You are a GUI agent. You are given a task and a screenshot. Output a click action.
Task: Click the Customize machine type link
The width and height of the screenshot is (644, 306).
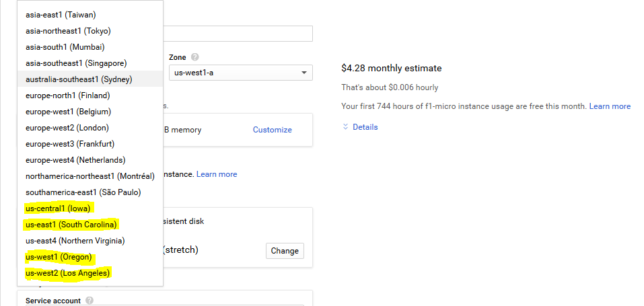coord(272,130)
